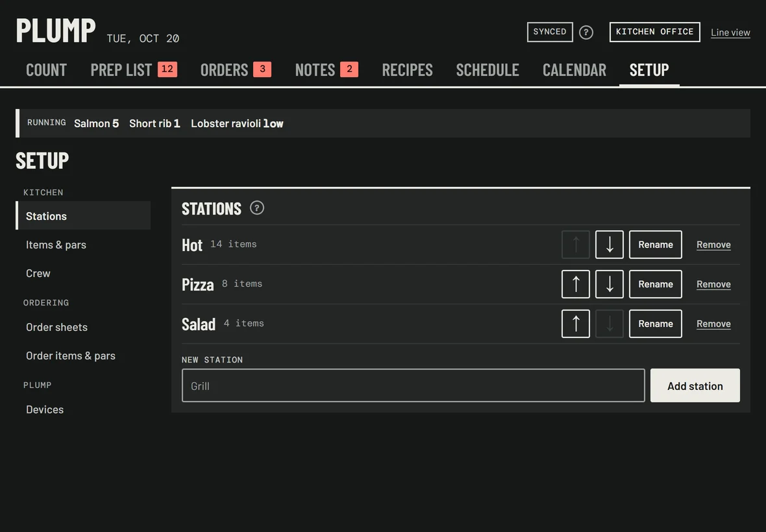The image size is (766, 532).
Task: Open help icon next to Stations heading
Action: (257, 208)
